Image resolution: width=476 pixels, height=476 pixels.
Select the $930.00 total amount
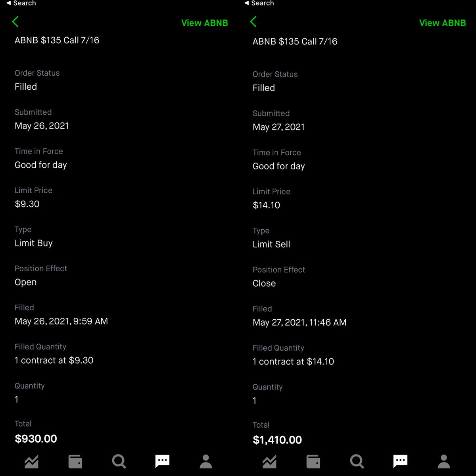tap(36, 439)
